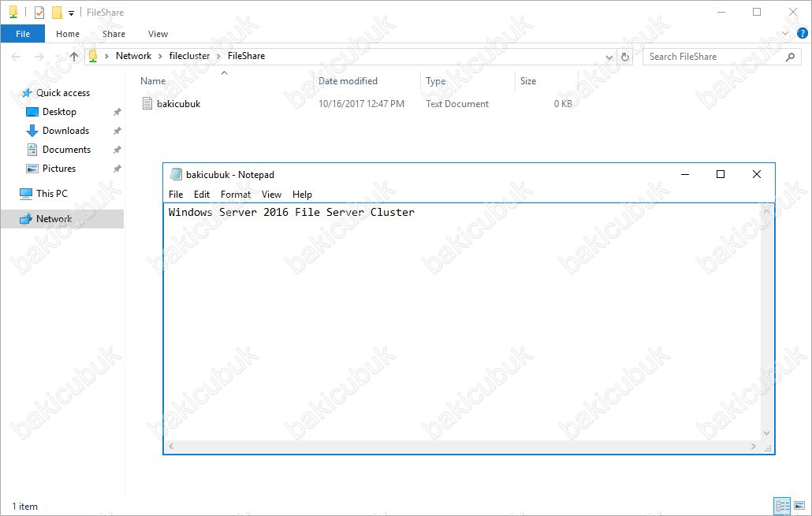The image size is (812, 516).
Task: Open the recent locations dropdown
Action: point(57,57)
